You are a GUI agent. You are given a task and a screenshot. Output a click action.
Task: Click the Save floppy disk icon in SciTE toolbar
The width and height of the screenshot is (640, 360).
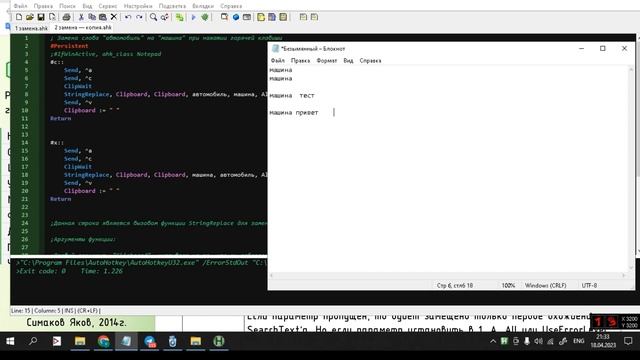pos(41,17)
